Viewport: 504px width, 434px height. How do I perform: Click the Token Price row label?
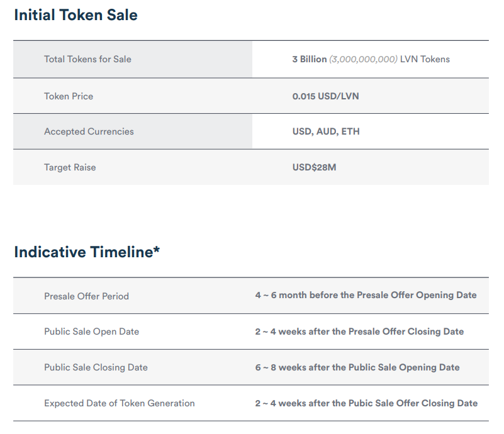[x=69, y=96]
